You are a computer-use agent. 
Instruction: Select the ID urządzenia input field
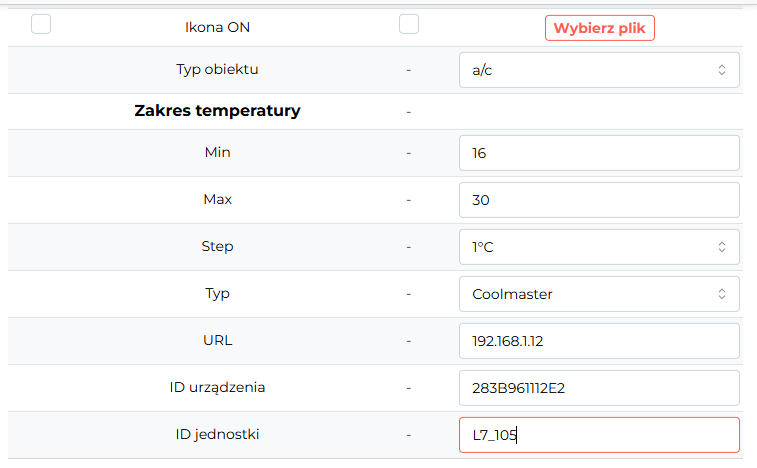[599, 388]
